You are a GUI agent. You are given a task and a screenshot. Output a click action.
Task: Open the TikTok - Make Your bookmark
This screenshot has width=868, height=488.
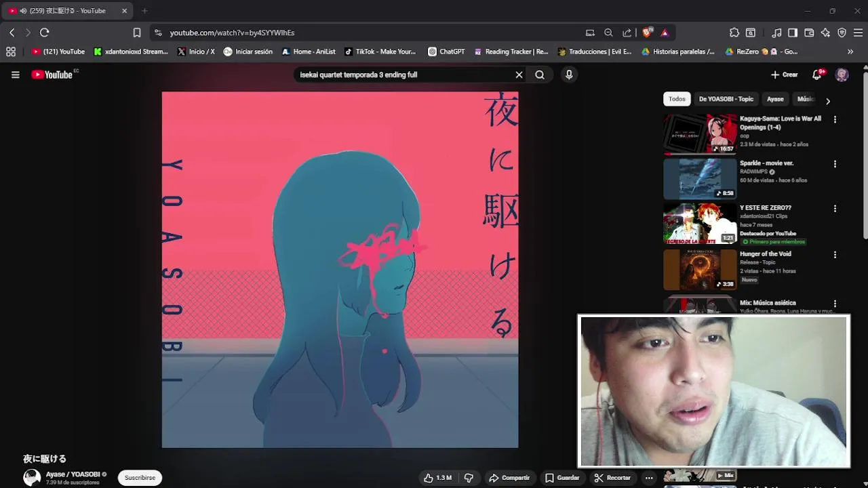[x=380, y=52]
